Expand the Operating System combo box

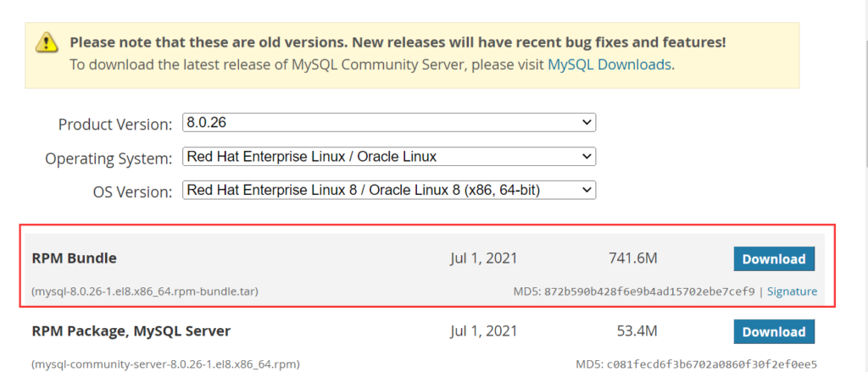(389, 157)
